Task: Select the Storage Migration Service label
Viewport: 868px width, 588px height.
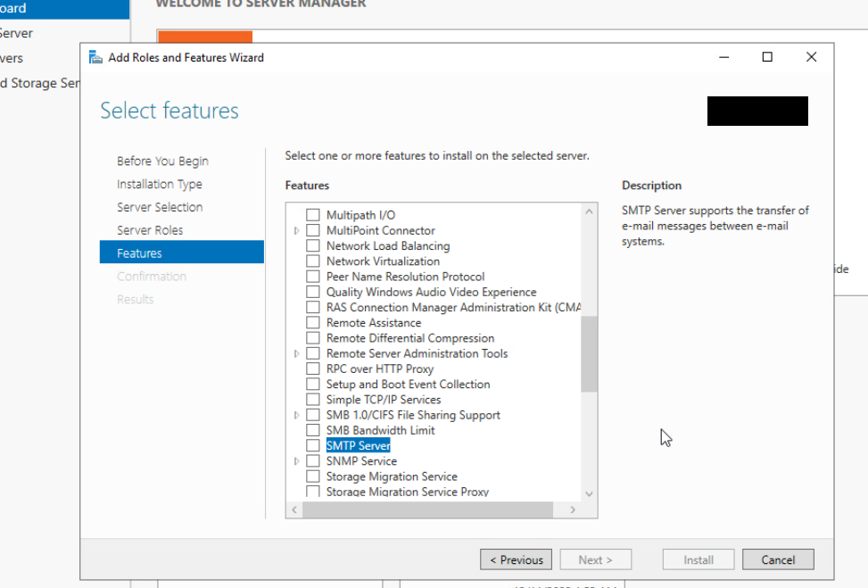Action: 392,476
